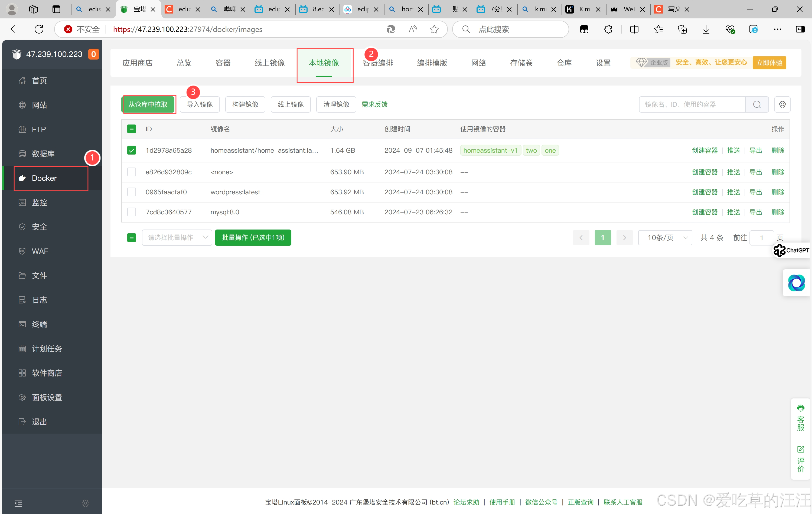Collapse sidebar using bottom menu icon

(x=18, y=503)
